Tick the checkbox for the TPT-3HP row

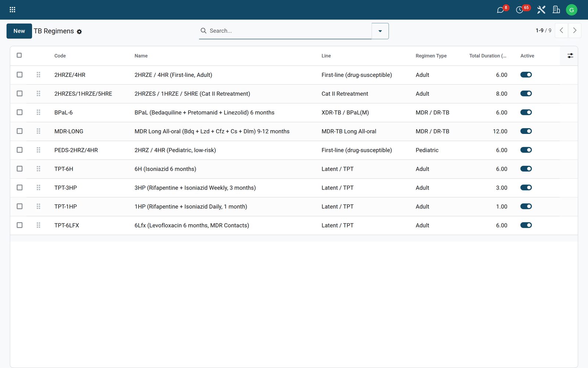click(x=19, y=187)
